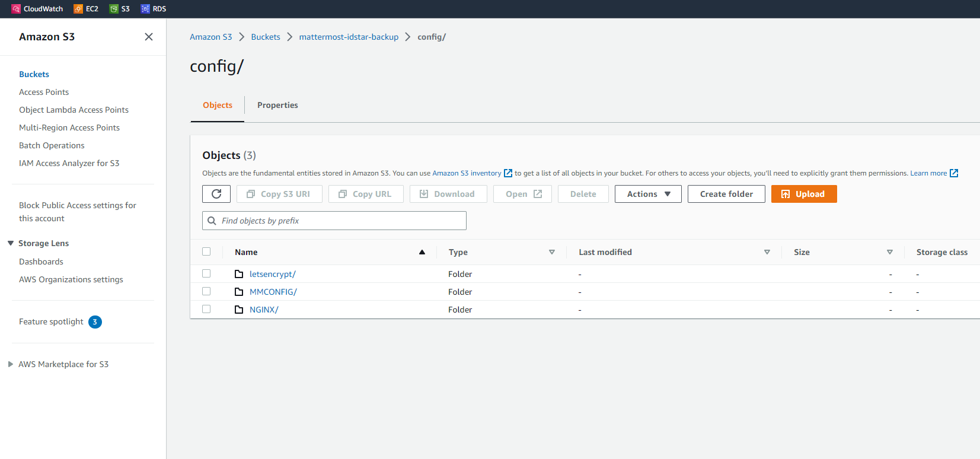The height and width of the screenshot is (459, 980).
Task: Open Feature spotlight link
Action: tap(51, 321)
